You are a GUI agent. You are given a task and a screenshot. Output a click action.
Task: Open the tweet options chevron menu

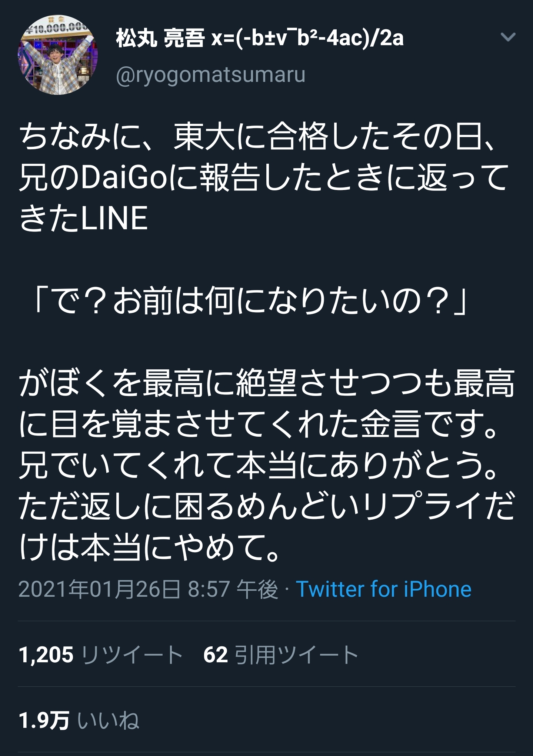pyautogui.click(x=508, y=37)
